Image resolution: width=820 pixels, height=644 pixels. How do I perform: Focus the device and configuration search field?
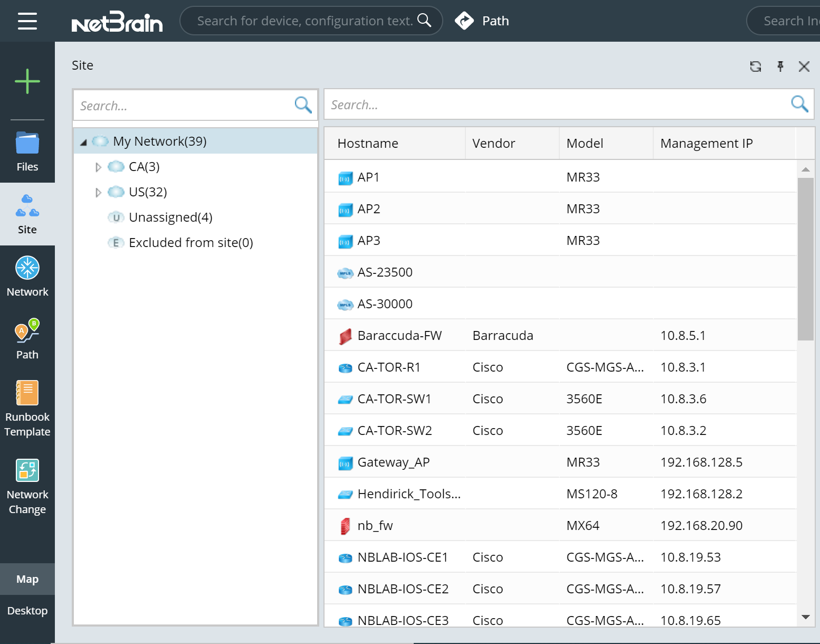(x=311, y=21)
